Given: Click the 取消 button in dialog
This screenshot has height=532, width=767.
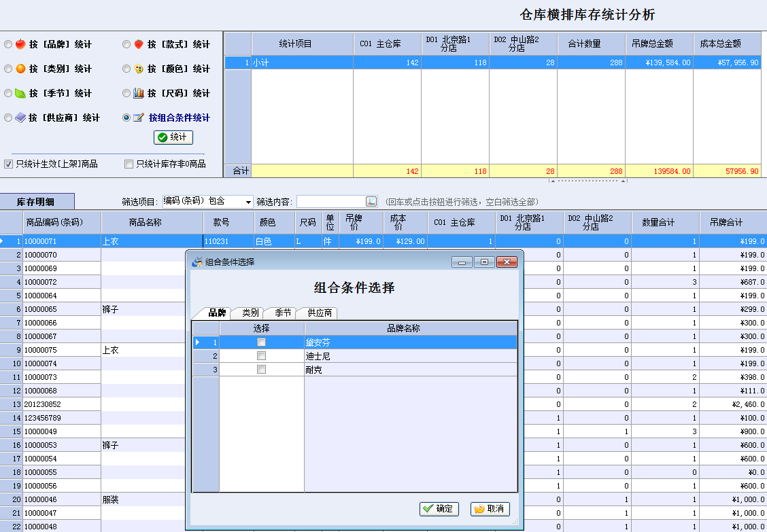Looking at the screenshot, I should coord(490,508).
